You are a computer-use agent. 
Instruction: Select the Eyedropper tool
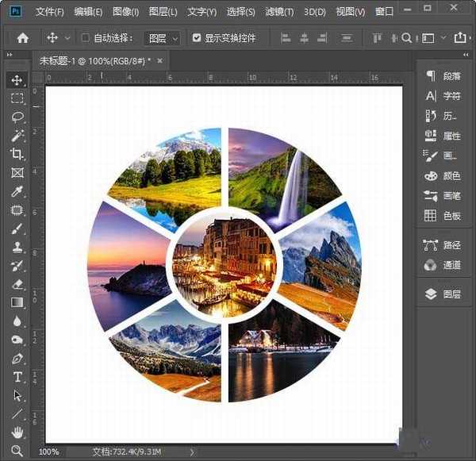point(17,191)
